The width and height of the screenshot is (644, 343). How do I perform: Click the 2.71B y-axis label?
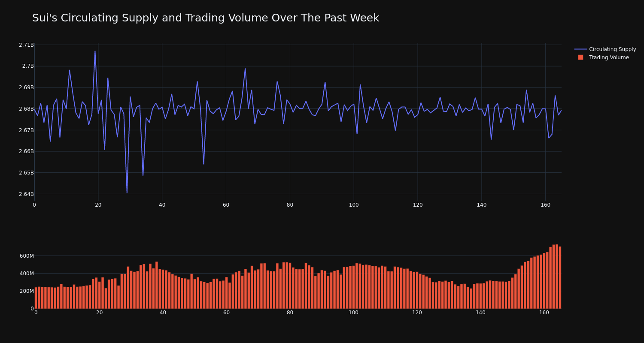(x=26, y=45)
